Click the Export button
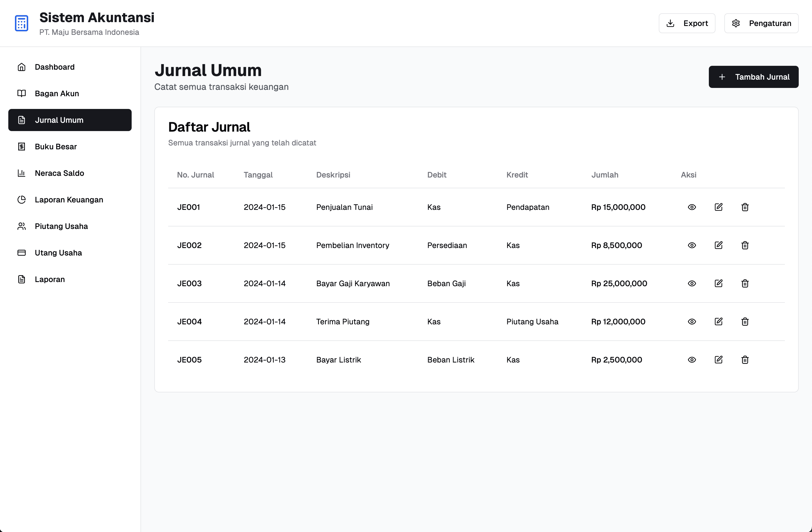The height and width of the screenshot is (532, 812). click(x=687, y=23)
